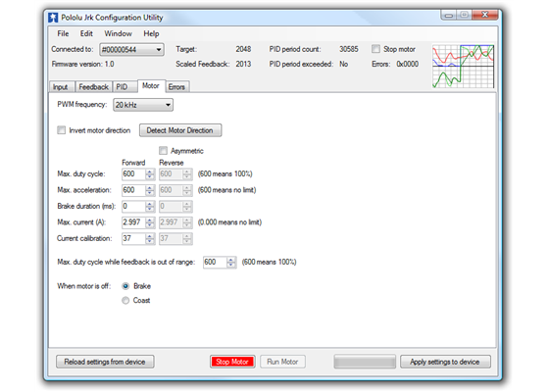The width and height of the screenshot is (549, 392).
Task: Switch to the Feedback tab
Action: point(93,87)
